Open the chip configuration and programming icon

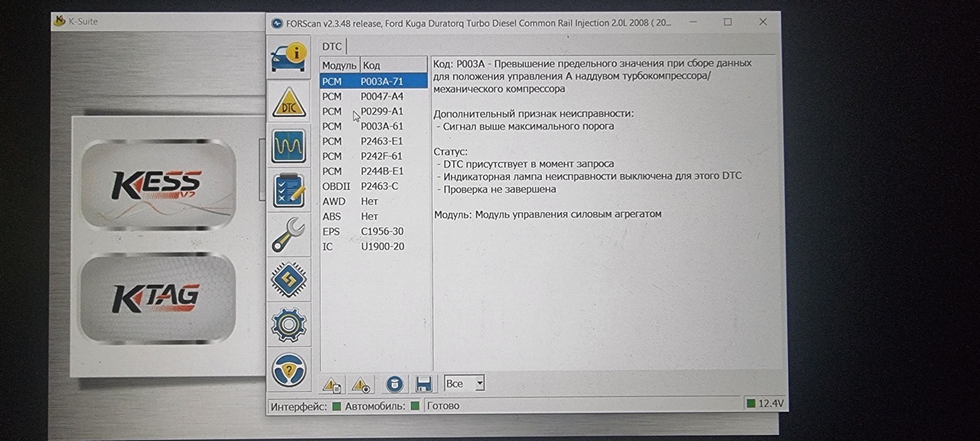[x=289, y=279]
